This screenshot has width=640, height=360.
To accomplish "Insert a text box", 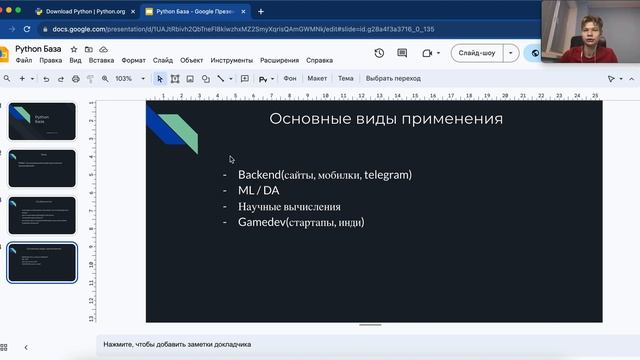I will [175, 79].
